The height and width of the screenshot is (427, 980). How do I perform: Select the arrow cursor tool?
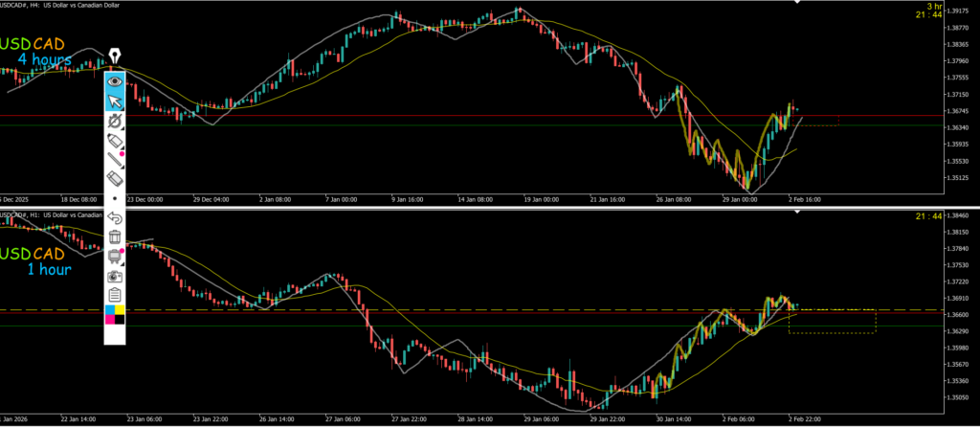point(115,101)
